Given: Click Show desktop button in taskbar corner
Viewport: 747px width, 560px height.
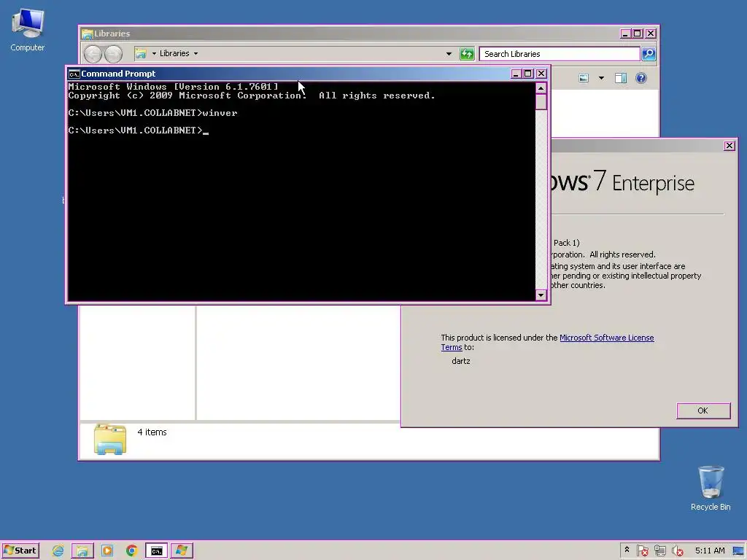Looking at the screenshot, I should point(738,551).
